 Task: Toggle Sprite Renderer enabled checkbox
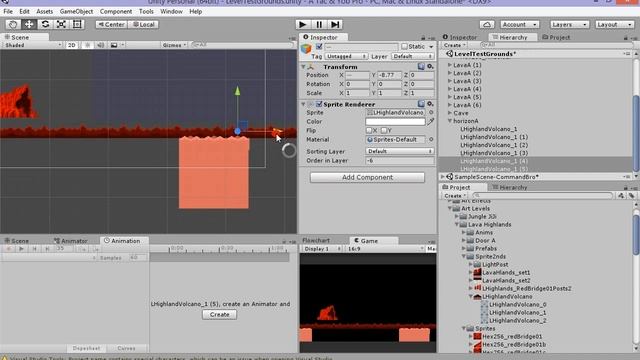pos(319,104)
